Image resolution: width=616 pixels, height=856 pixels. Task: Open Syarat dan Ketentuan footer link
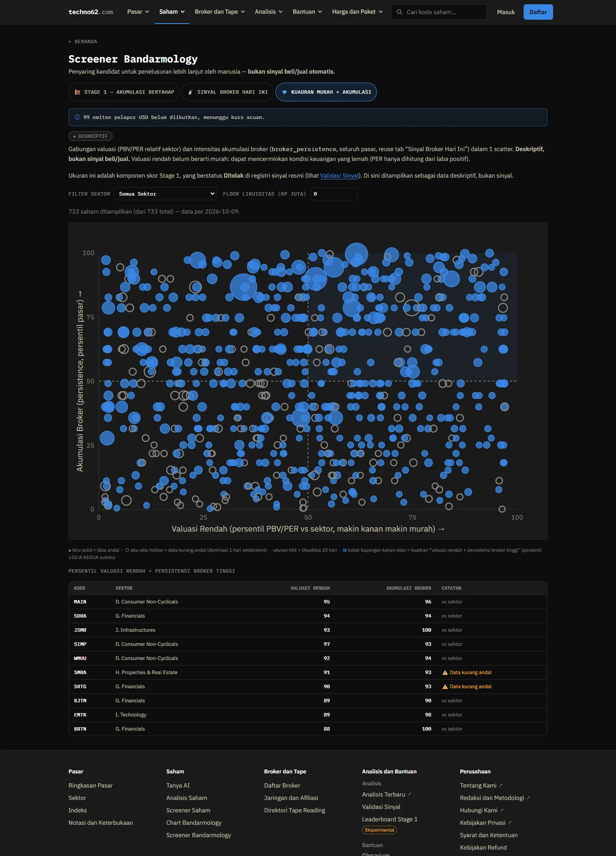[x=489, y=835]
